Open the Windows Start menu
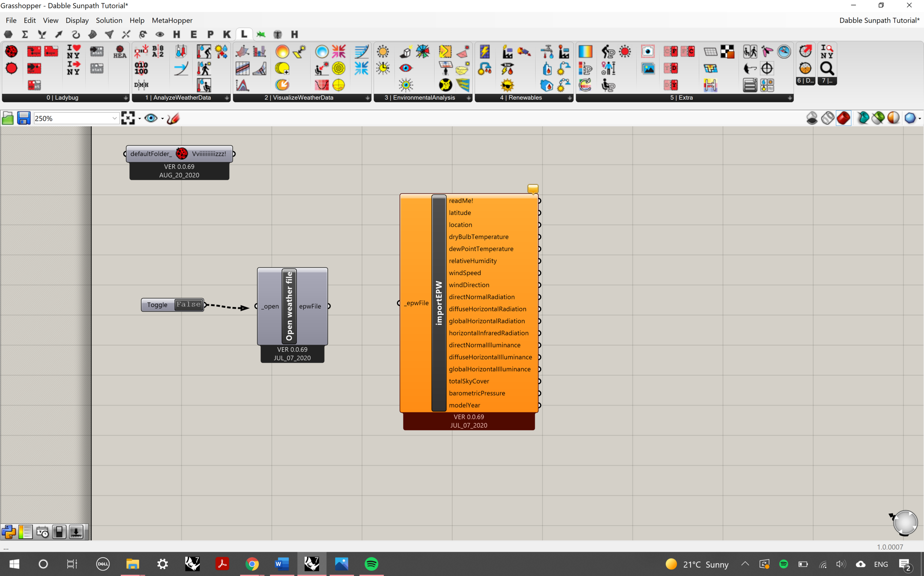 coord(14,564)
